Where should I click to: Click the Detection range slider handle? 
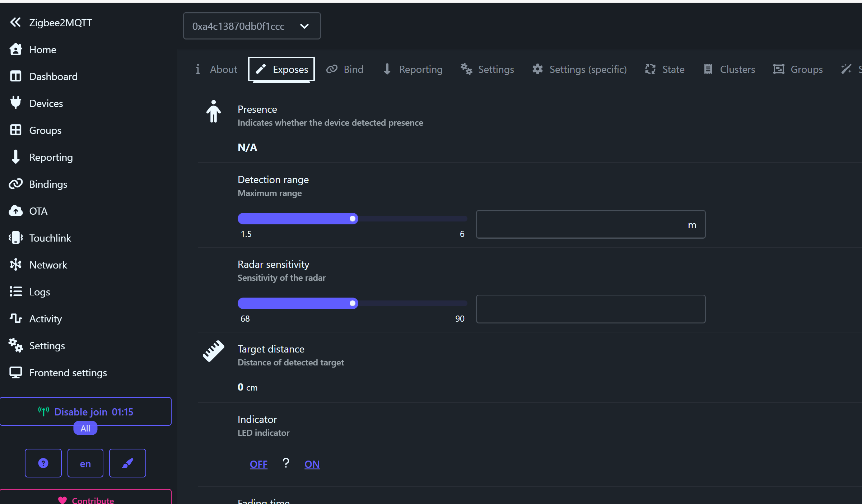tap(353, 219)
